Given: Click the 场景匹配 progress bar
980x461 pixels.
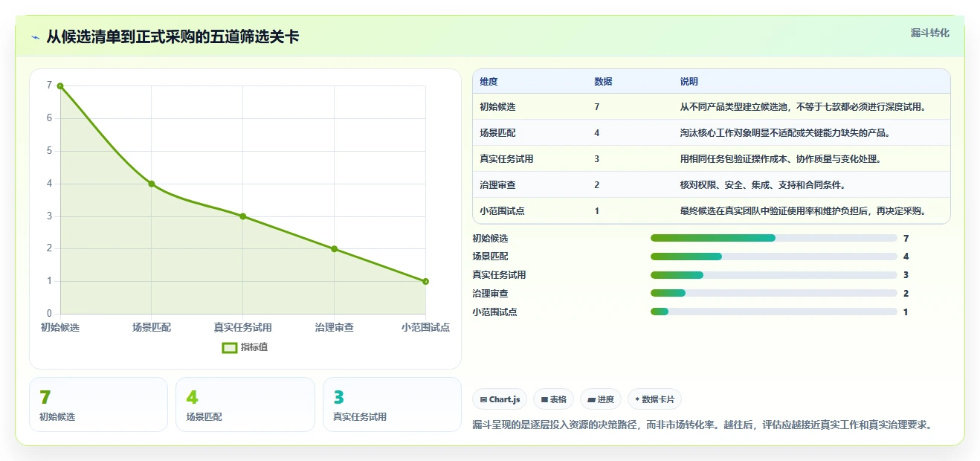Looking at the screenshot, I should click(x=774, y=257).
